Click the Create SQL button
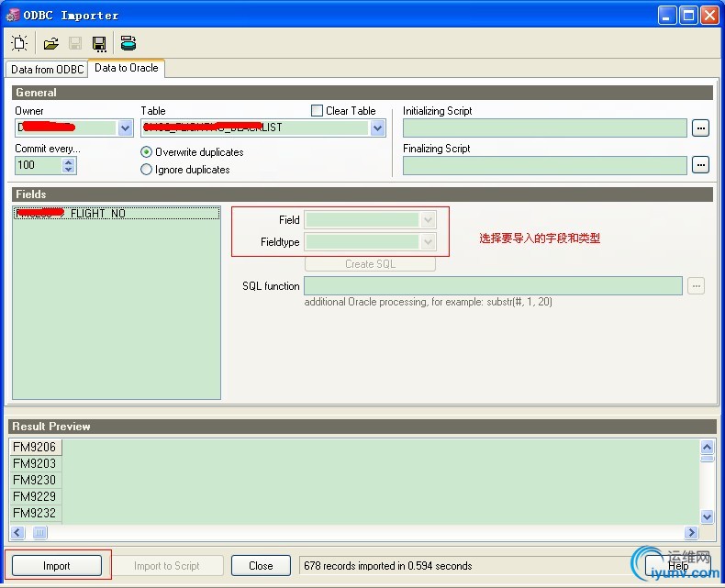The height and width of the screenshot is (588, 725). click(370, 264)
